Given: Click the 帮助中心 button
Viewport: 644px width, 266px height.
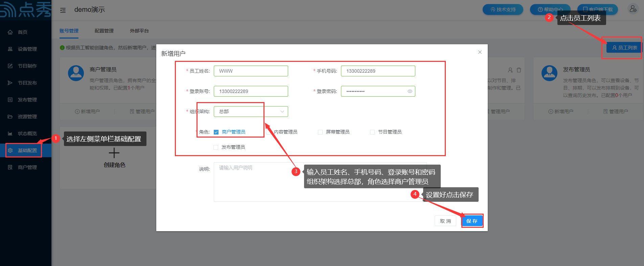Looking at the screenshot, I should [x=550, y=9].
